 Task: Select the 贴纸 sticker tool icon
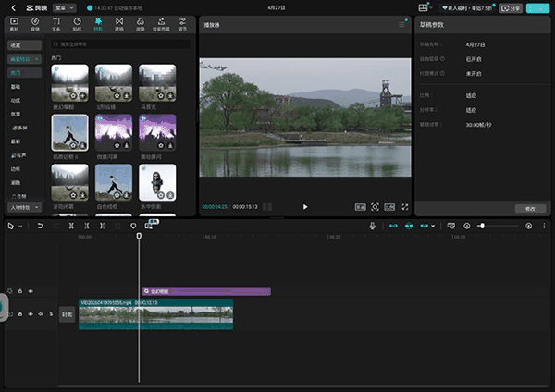(x=78, y=23)
